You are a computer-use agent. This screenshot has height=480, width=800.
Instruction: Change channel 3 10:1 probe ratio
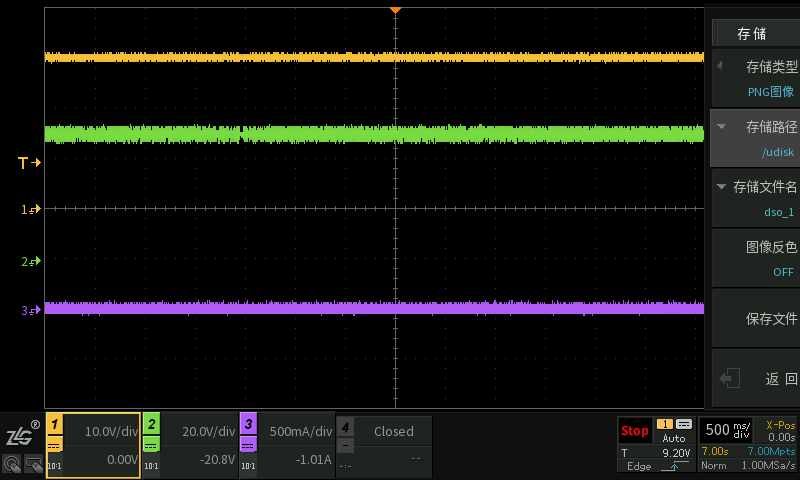click(x=248, y=466)
